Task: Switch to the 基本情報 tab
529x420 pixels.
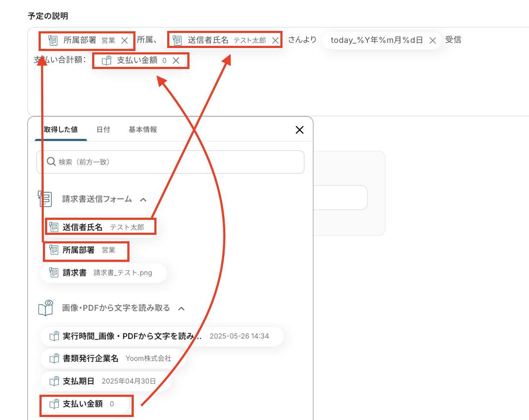Action: (143, 129)
